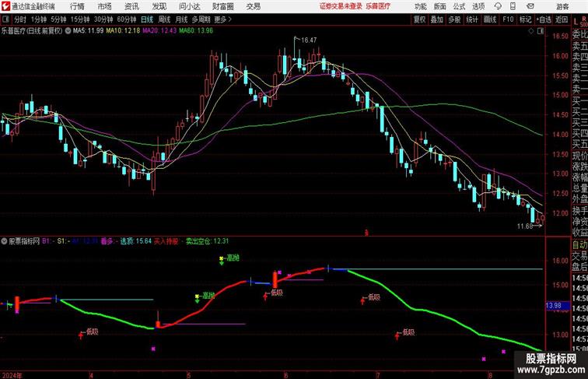The image size is (588, 379).
Task: Switch to 分时 chart period
Action: point(20,19)
